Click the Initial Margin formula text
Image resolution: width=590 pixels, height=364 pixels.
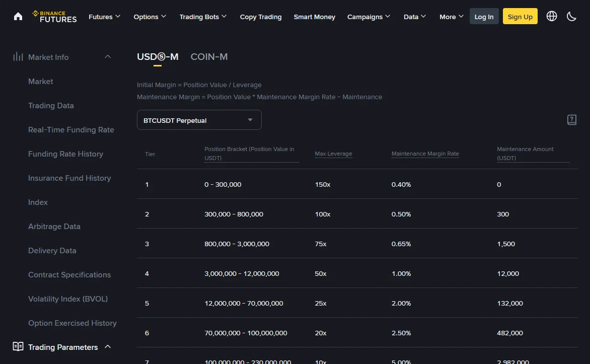point(199,85)
